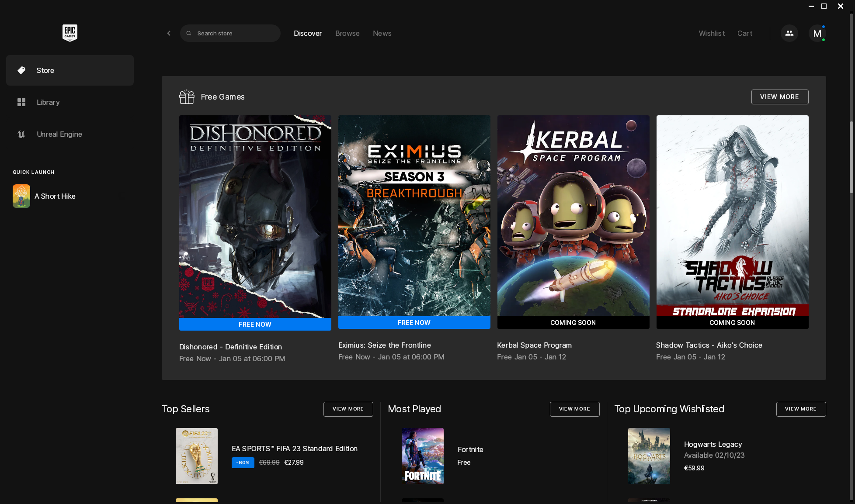Screen dimensions: 855x504
Task: Click COMING SOON banner under Shadow Tactics
Action: click(733, 323)
